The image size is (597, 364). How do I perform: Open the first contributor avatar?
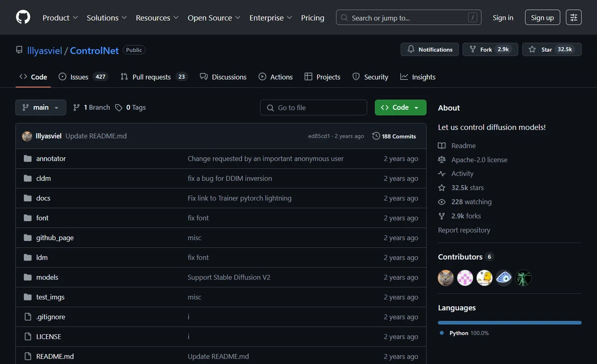(446, 277)
